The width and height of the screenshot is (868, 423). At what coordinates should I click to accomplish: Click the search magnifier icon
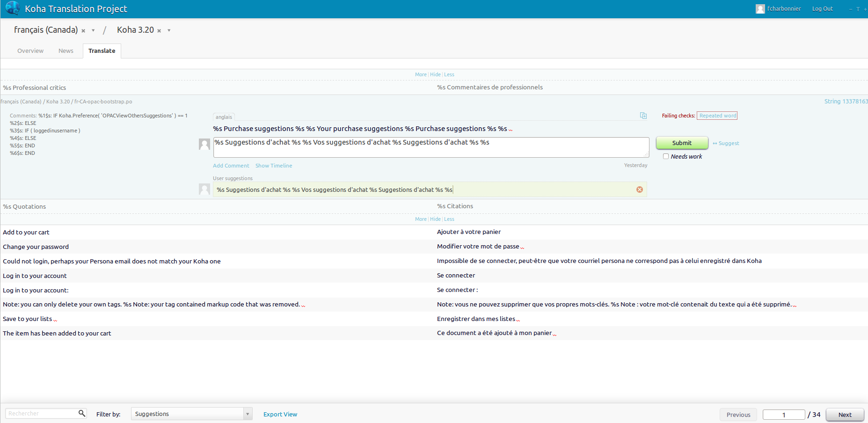coord(82,413)
